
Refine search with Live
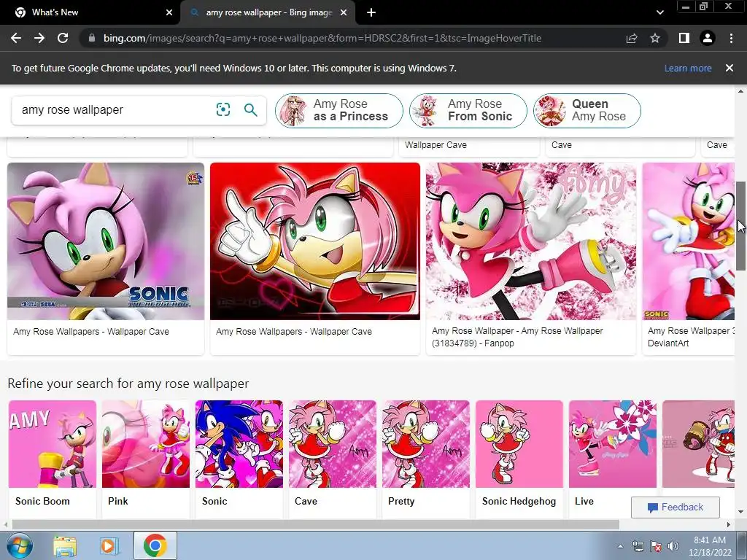click(x=613, y=459)
